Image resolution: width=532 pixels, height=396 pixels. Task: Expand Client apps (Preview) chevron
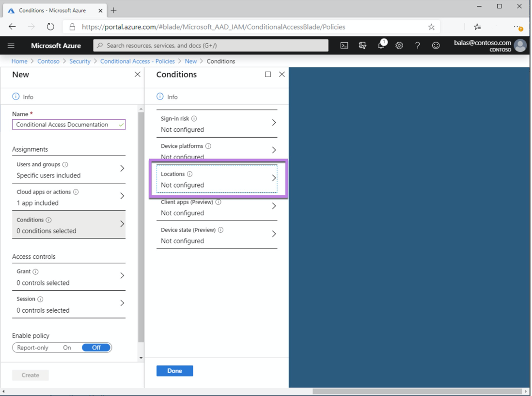click(274, 206)
